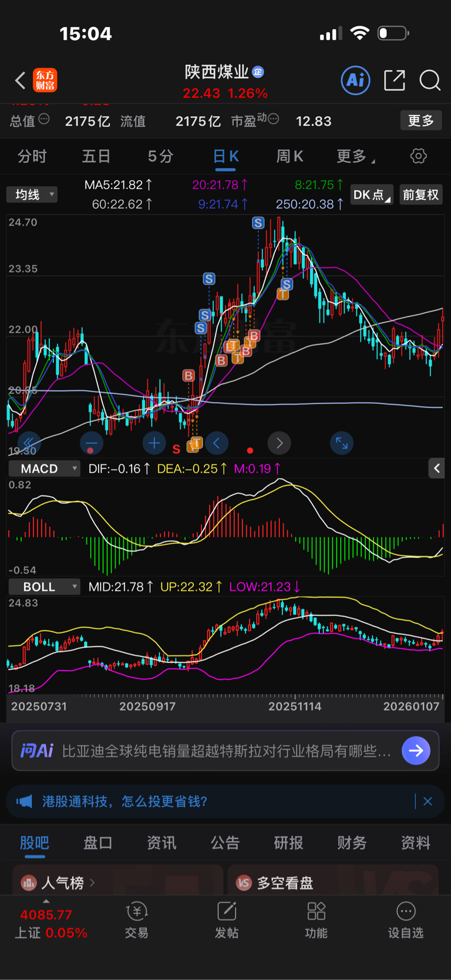Tap the 更多 button beside 12.83
Viewport: 451px width, 980px height.
(x=421, y=120)
